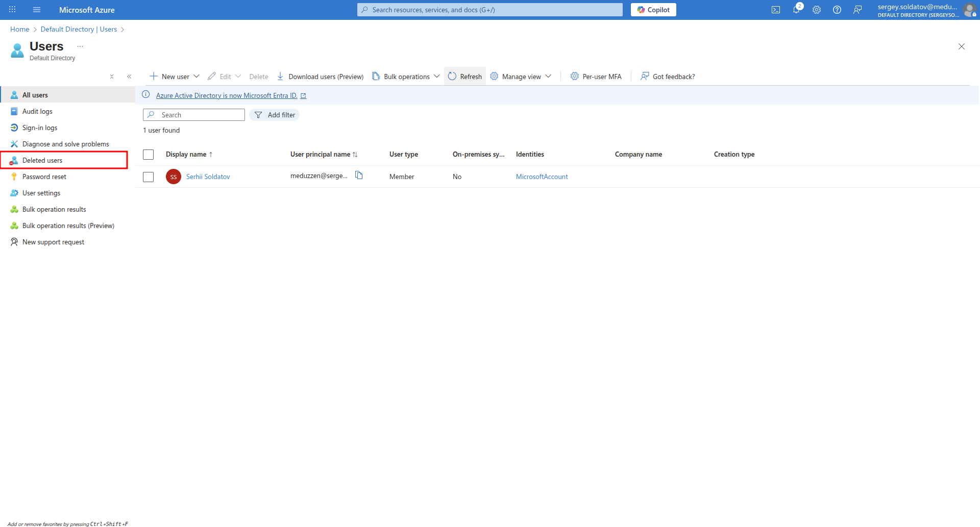
Task: Clear the sidebar menu search with X
Action: point(112,77)
